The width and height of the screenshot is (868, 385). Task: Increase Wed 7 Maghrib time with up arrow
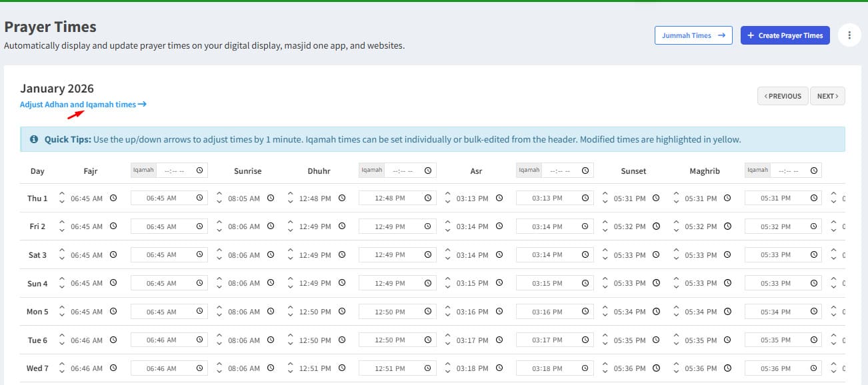pos(677,364)
